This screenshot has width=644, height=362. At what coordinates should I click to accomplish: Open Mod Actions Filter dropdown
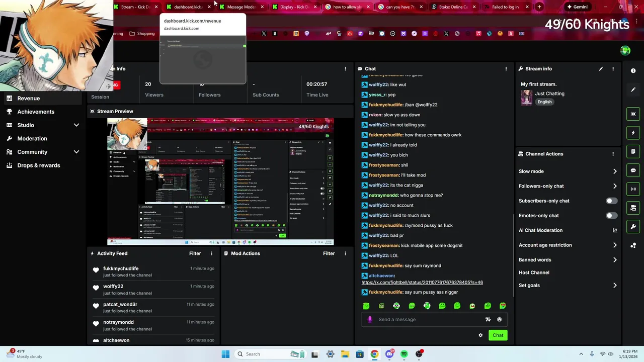coord(329,253)
